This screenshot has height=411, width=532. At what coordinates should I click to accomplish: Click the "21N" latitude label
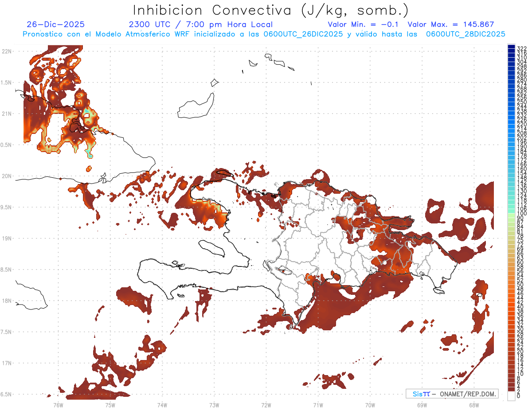tap(7, 114)
